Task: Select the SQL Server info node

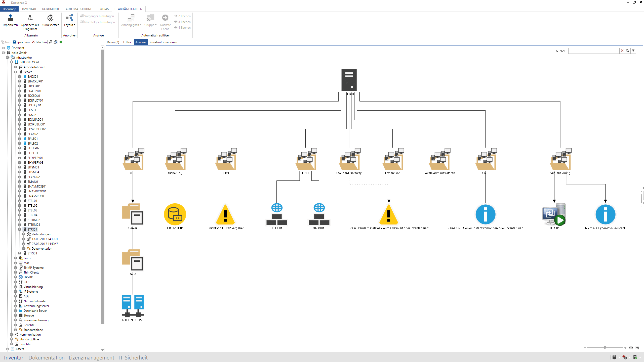Action: pyautogui.click(x=486, y=214)
